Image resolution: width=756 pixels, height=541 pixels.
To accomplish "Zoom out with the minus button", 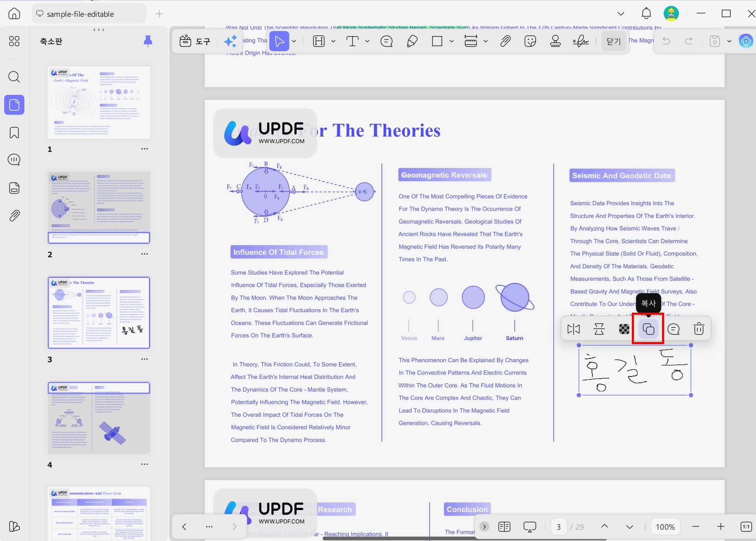I will (696, 527).
